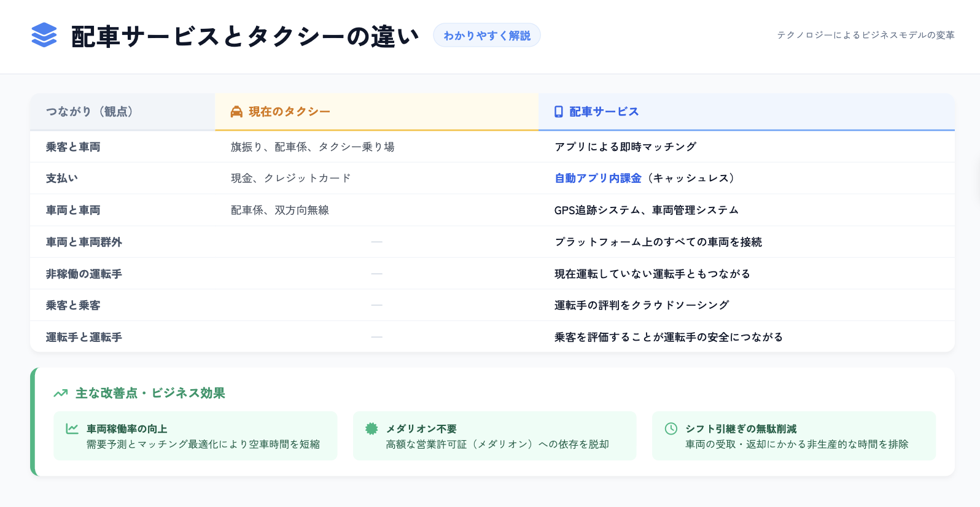The height and width of the screenshot is (507, 980).
Task: Click the GPS追跡システム cell text
Action: (646, 210)
